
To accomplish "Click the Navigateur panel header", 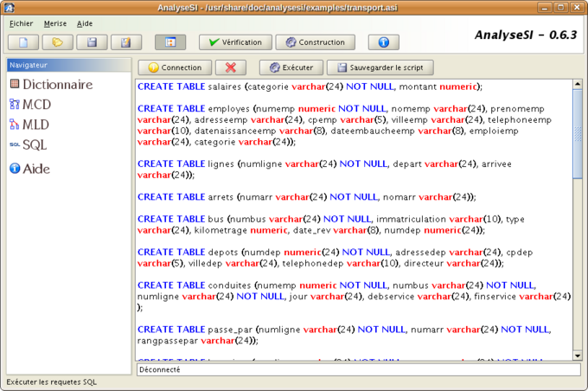I will pos(69,65).
